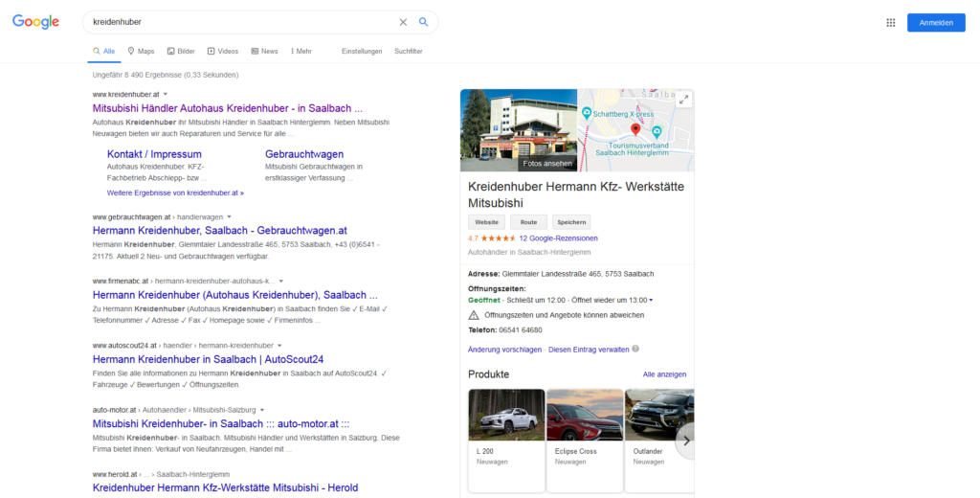Image resolution: width=980 pixels, height=498 pixels.
Task: Click the warning triangle icon by Öffnungszeiten notice
Action: pyautogui.click(x=474, y=315)
